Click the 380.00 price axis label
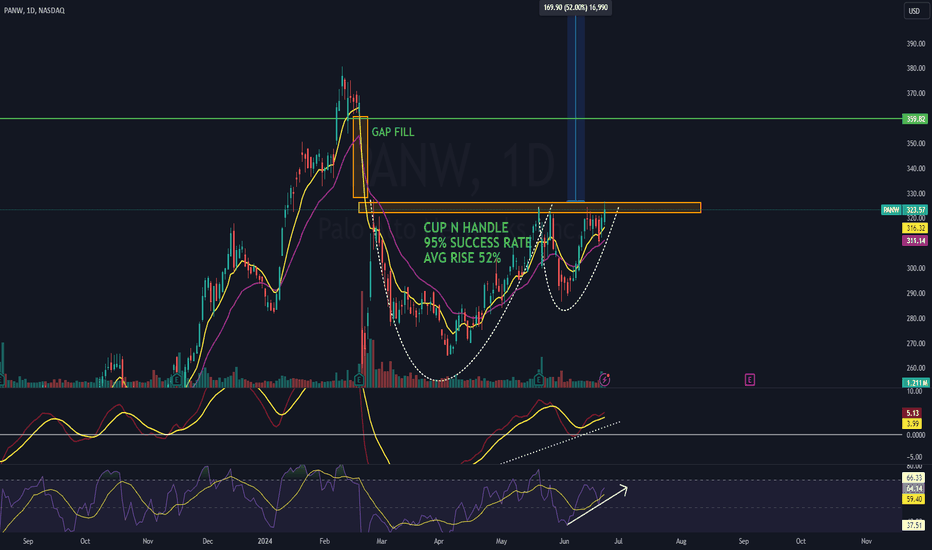This screenshot has height=550, width=932. pos(915,68)
